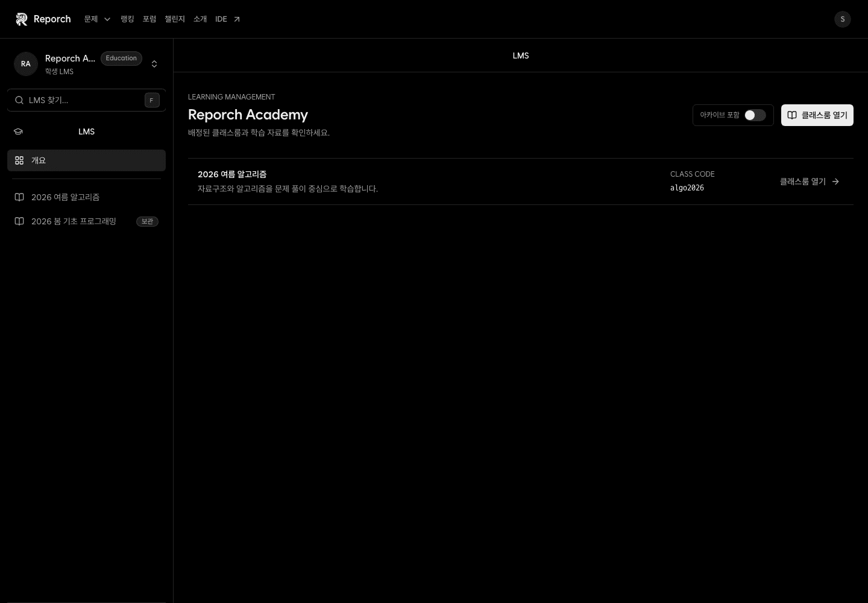The width and height of the screenshot is (868, 603).
Task: Open the 챌린지 nav item
Action: point(175,19)
